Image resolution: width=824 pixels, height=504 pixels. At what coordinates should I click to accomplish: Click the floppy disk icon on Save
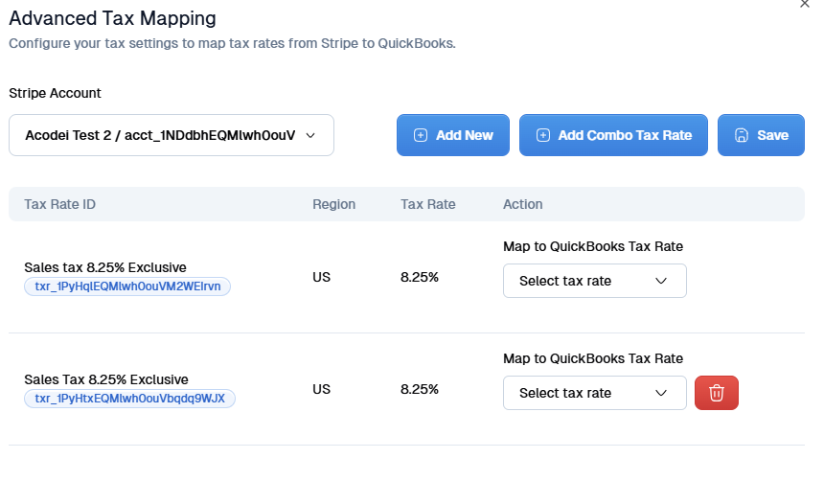(x=741, y=135)
